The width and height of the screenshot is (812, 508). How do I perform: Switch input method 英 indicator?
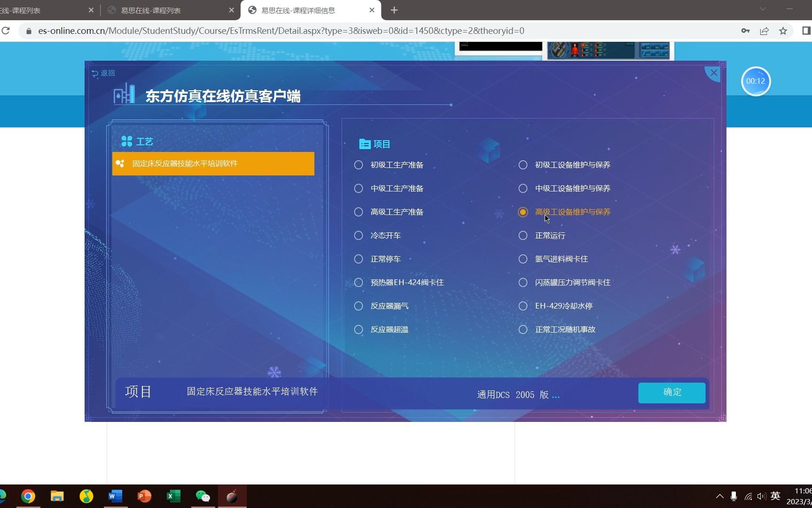pyautogui.click(x=776, y=496)
